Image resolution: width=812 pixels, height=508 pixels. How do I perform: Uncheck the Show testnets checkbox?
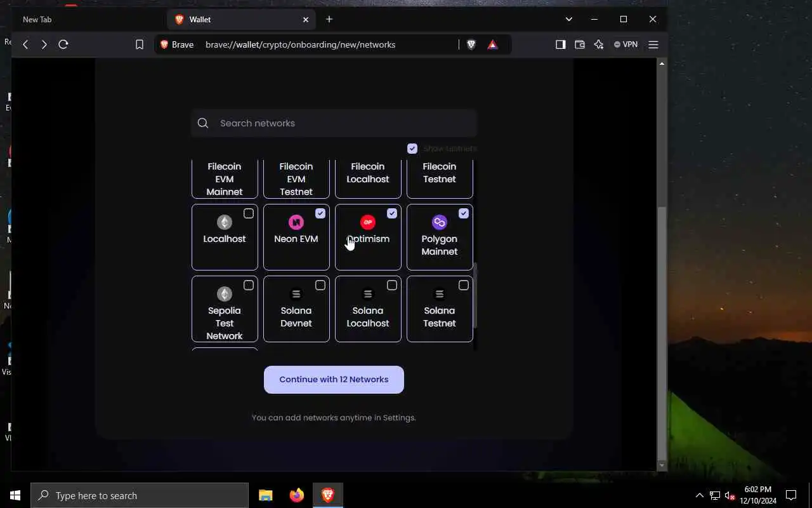(412, 149)
